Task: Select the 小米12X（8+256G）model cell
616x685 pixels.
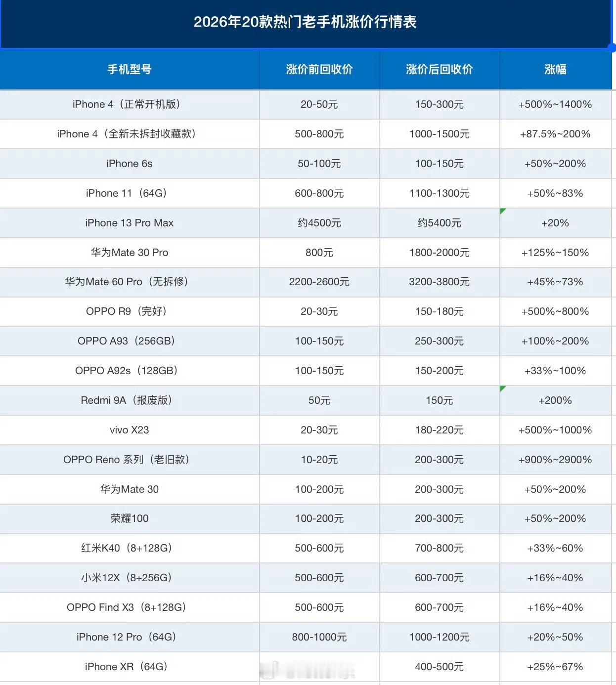Action: [130, 578]
